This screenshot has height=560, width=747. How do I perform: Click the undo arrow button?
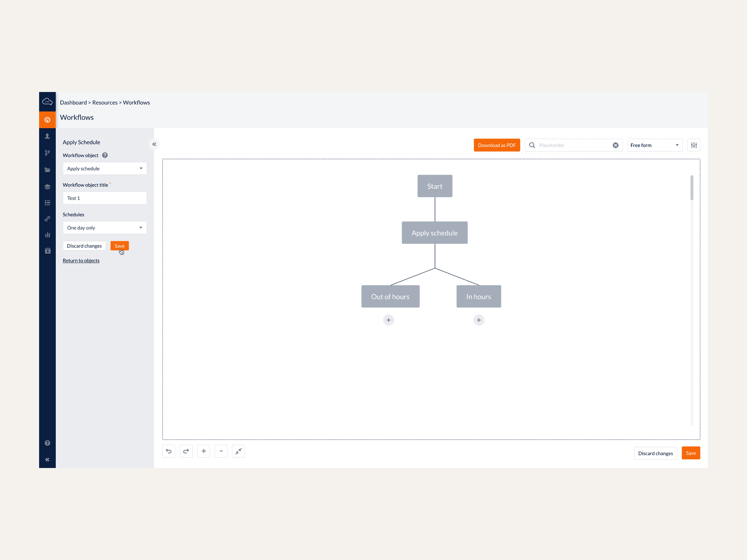click(x=168, y=451)
